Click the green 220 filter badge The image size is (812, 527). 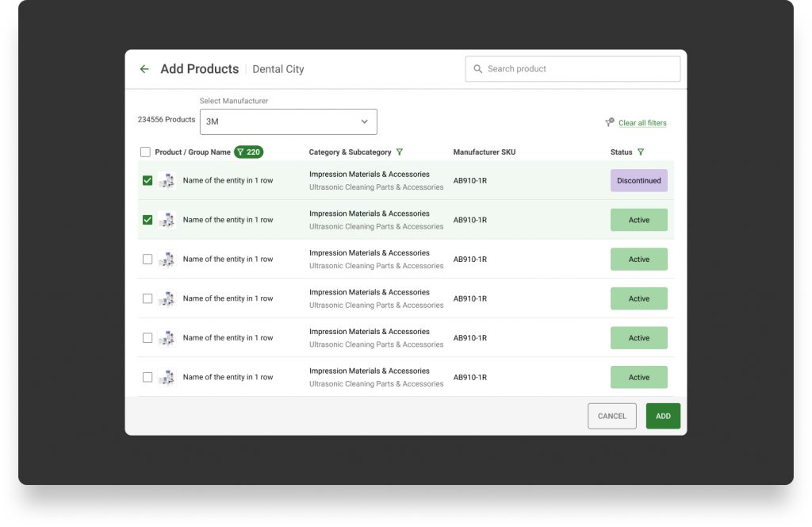(x=248, y=152)
